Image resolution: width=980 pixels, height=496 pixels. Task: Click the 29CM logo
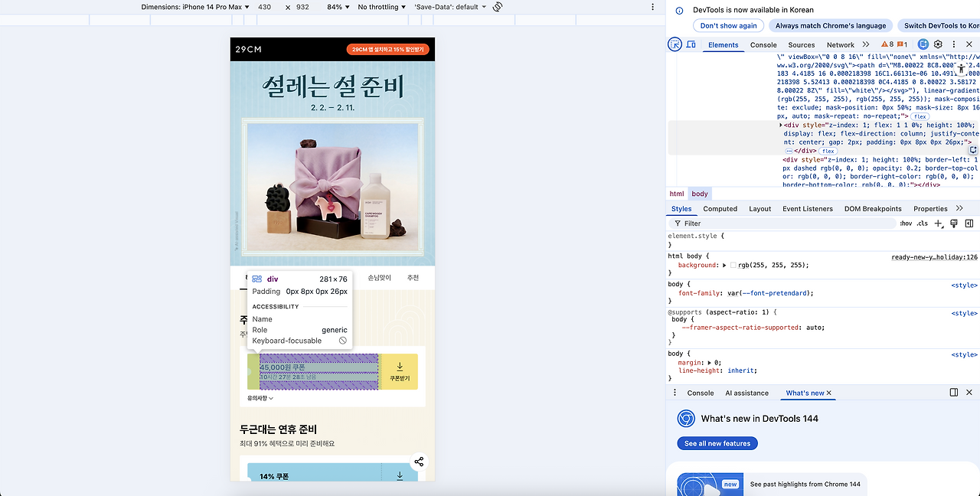(x=248, y=49)
